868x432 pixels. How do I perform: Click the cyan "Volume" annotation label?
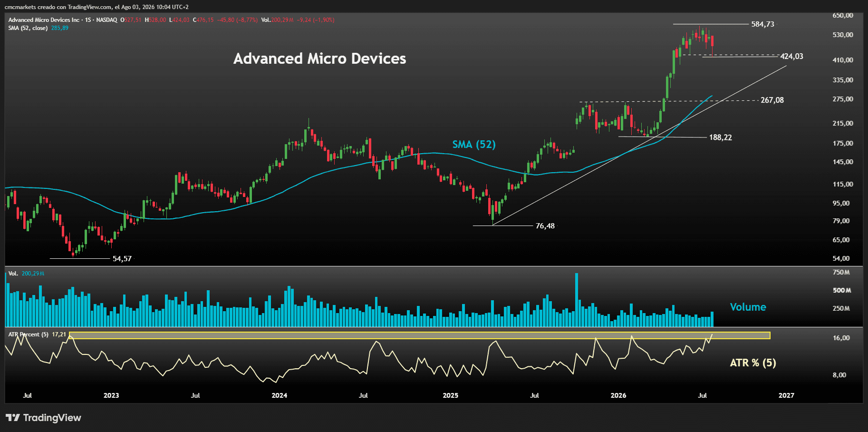748,307
